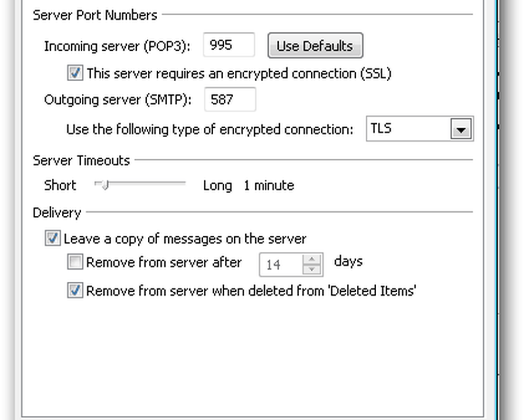Click the Incoming server (POP3) port field
The width and height of the screenshot is (524, 420).
tap(228, 46)
